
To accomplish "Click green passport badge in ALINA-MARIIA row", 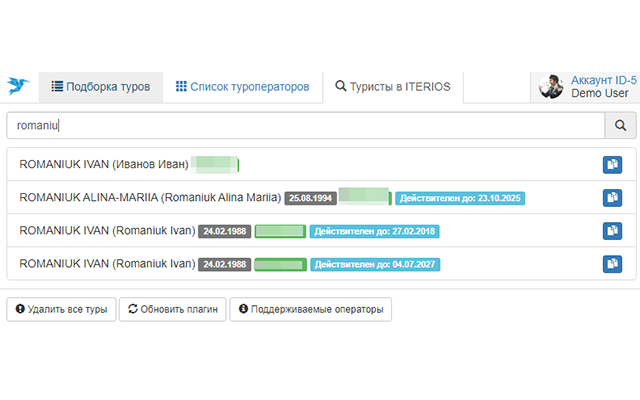I will click(365, 196).
